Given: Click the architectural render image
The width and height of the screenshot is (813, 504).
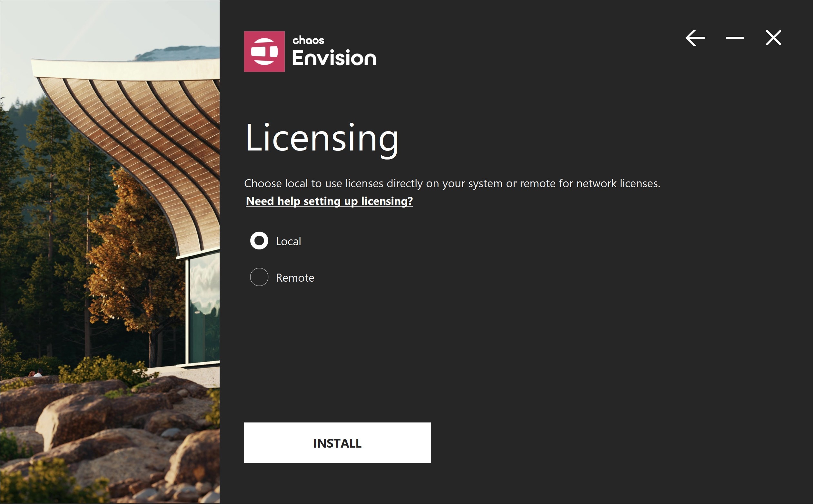Looking at the screenshot, I should pyautogui.click(x=110, y=252).
